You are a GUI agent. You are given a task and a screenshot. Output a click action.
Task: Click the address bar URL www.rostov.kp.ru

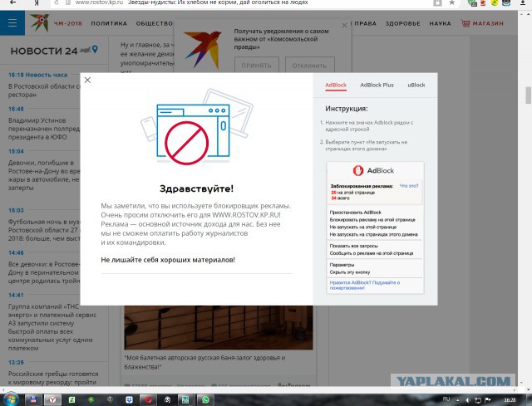tap(99, 2)
